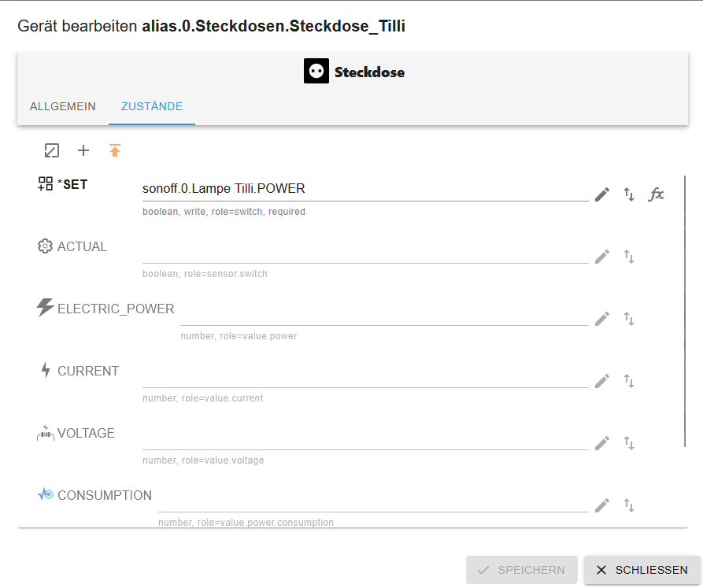Click the pencil icon for ELECTRIC_POWER
Image resolution: width=703 pixels, height=588 pixels.
[602, 319]
